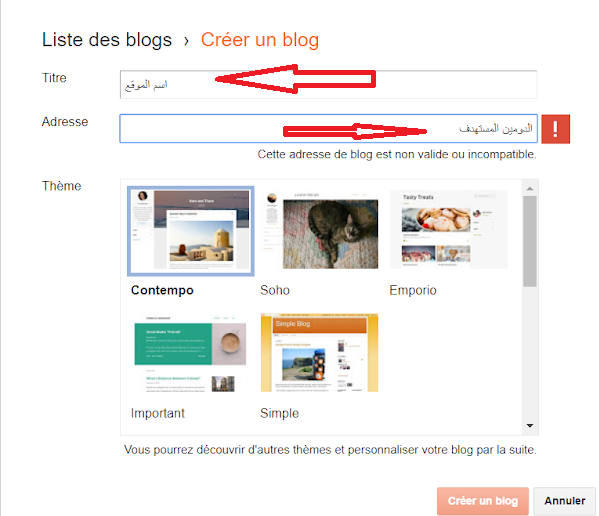Click the theme list scroll-up arrow

click(530, 189)
